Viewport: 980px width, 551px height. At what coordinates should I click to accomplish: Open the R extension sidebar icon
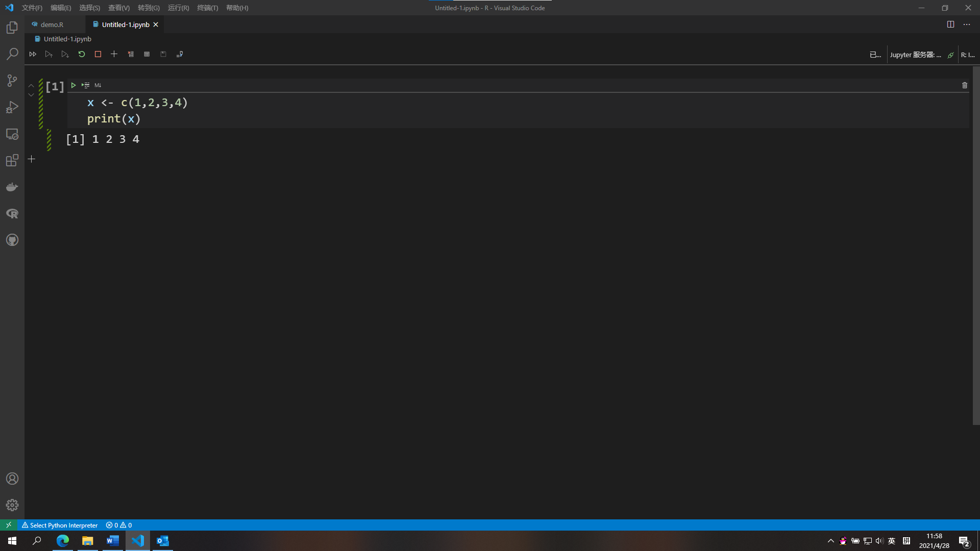tap(12, 214)
